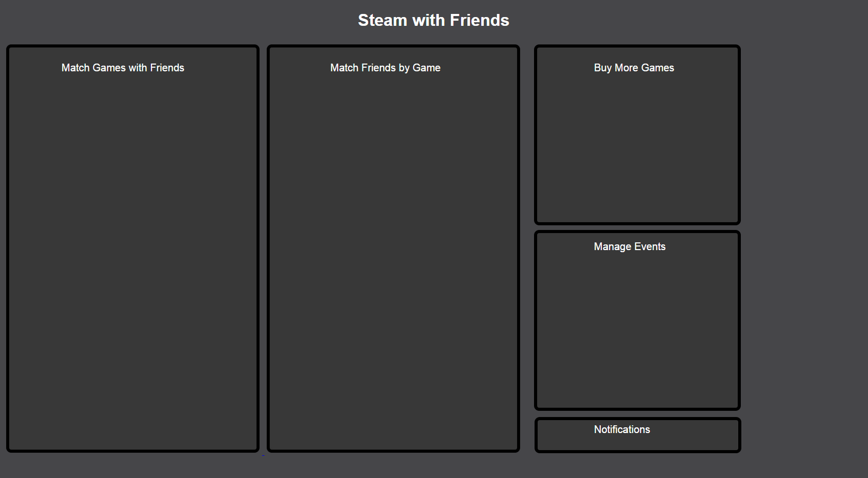This screenshot has height=478, width=868.
Task: Open the Notifications panel heading
Action: (x=622, y=429)
